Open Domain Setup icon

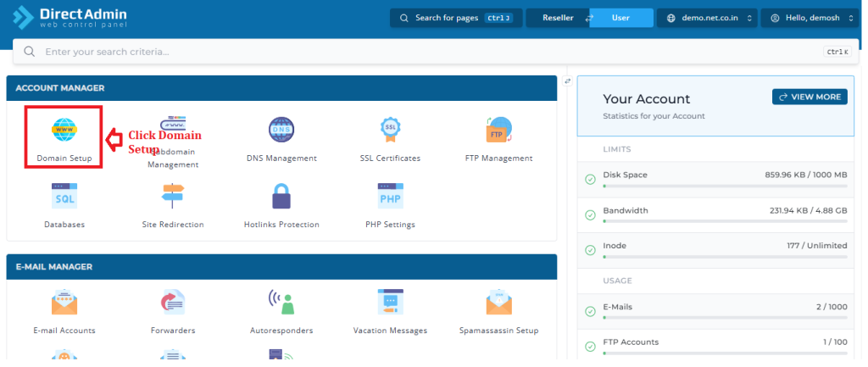64,129
